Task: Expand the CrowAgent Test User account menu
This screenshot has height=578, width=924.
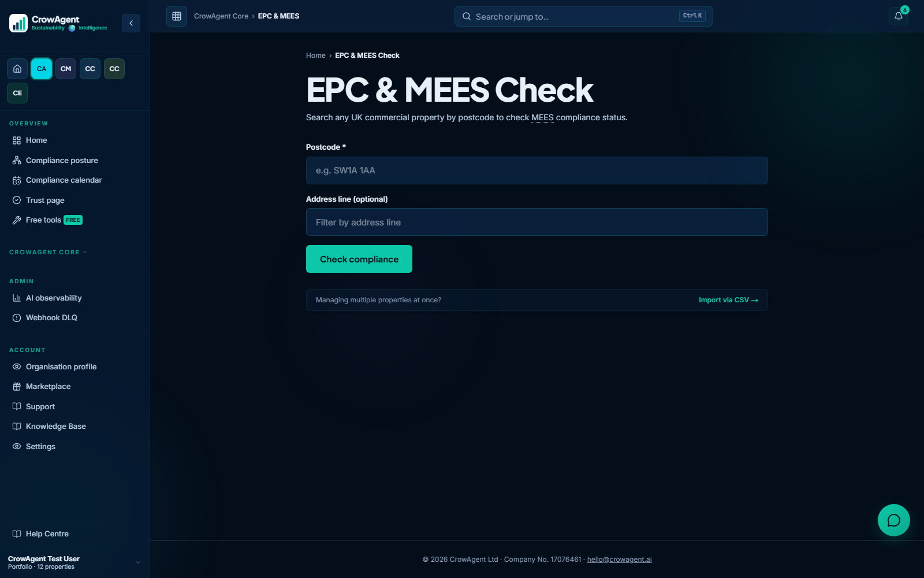Action: (x=74, y=562)
